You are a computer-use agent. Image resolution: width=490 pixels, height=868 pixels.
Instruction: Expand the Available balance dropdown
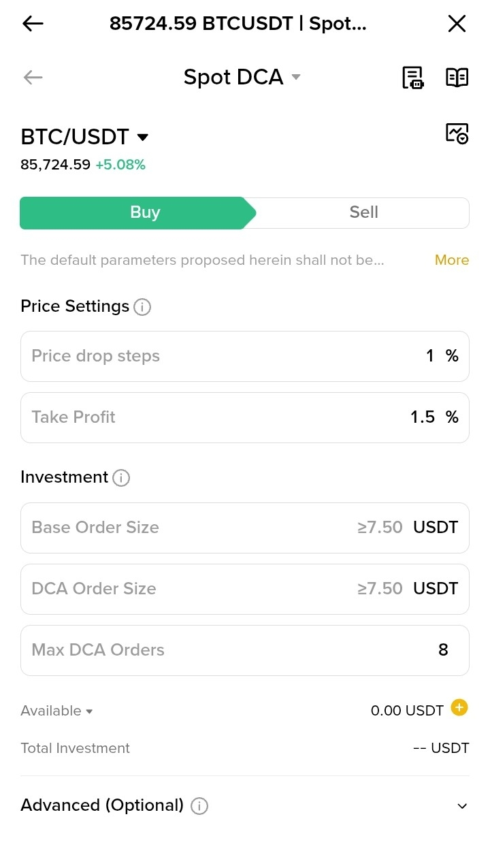pyautogui.click(x=56, y=711)
